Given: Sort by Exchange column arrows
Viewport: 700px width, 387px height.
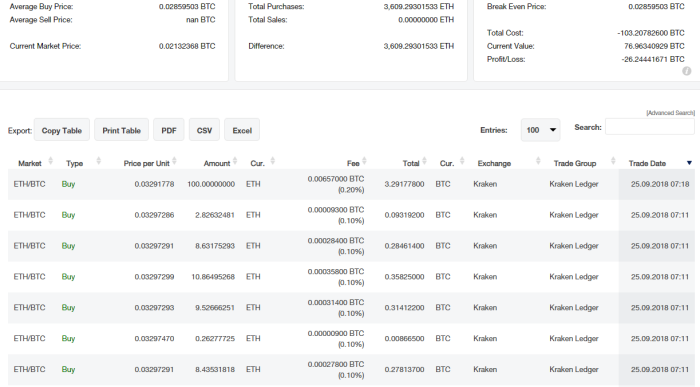Looking at the screenshot, I should [x=538, y=161].
